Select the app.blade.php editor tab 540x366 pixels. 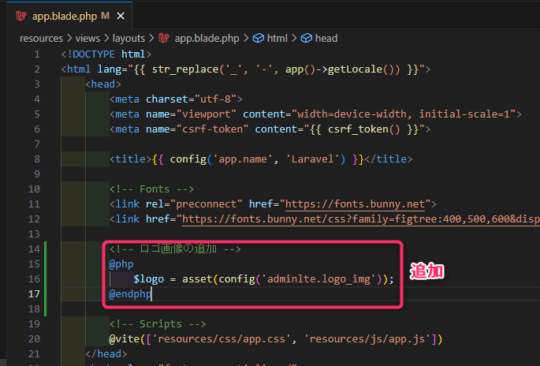click(69, 16)
